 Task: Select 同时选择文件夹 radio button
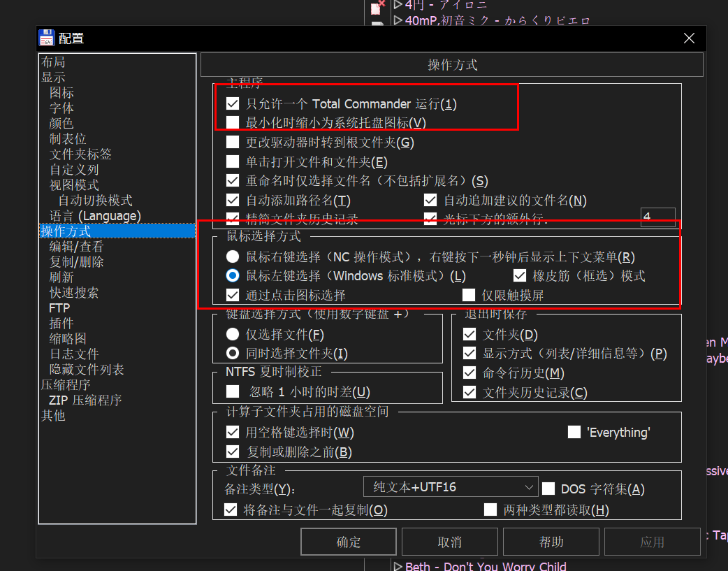tap(233, 353)
